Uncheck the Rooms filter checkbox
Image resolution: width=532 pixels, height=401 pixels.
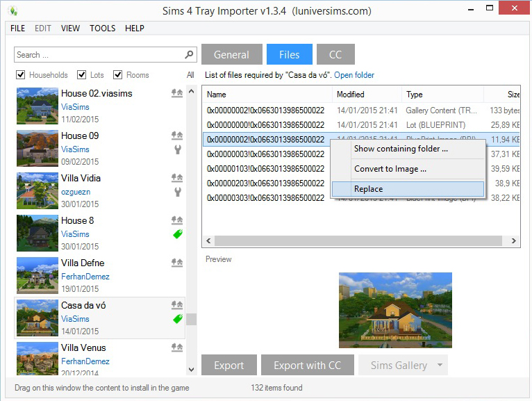(118, 74)
